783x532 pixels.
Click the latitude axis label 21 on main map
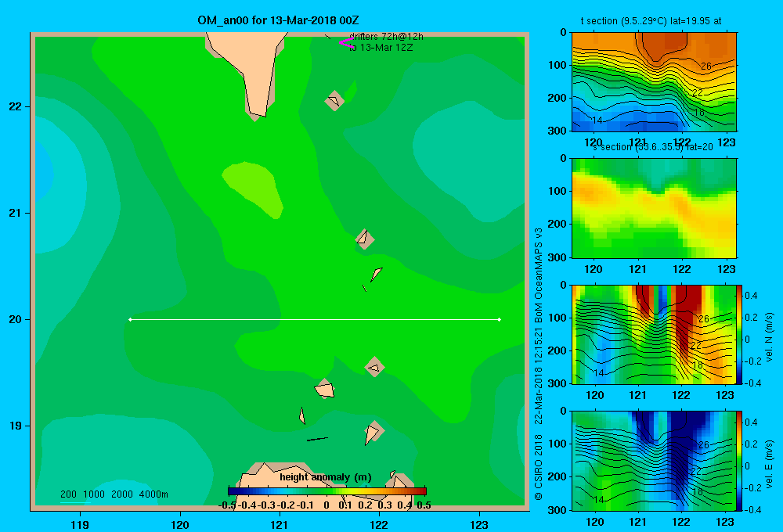(16, 213)
